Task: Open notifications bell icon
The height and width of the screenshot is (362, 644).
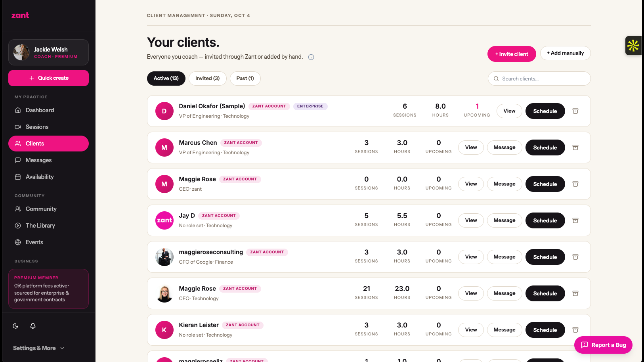Action: tap(33, 326)
